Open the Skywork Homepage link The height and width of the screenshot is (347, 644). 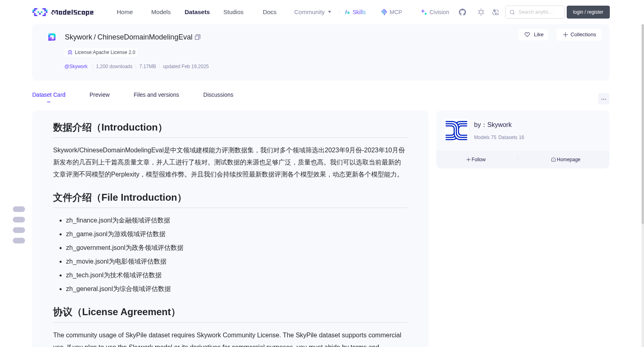click(566, 160)
